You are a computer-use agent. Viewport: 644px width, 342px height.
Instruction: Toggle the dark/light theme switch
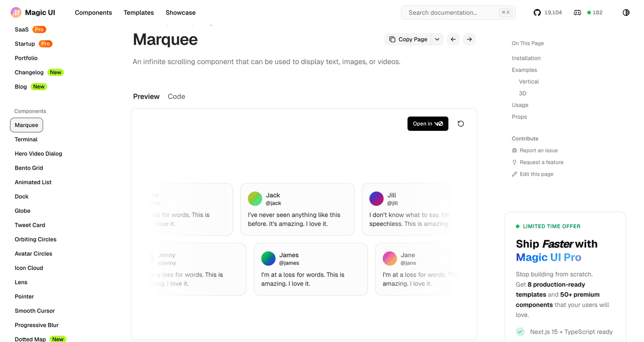pyautogui.click(x=626, y=13)
